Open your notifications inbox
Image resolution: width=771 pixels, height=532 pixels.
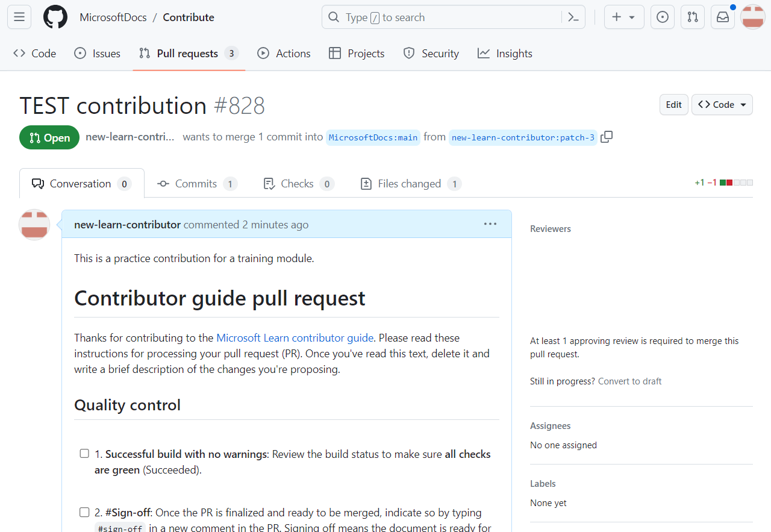click(x=722, y=17)
